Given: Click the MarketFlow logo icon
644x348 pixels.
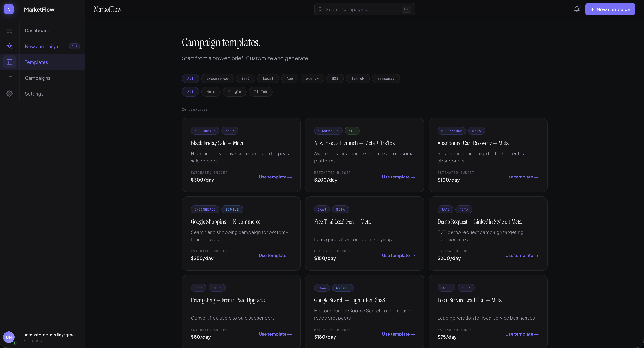Looking at the screenshot, I should (x=9, y=9).
